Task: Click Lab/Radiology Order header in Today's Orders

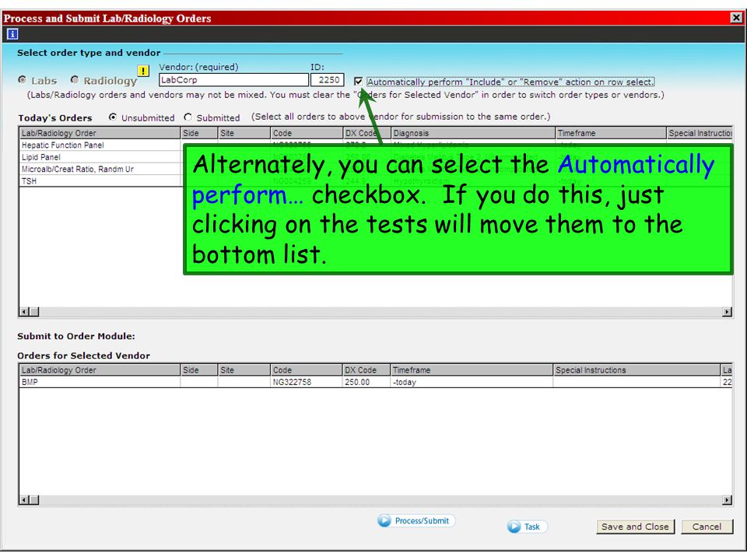Action: (100, 133)
